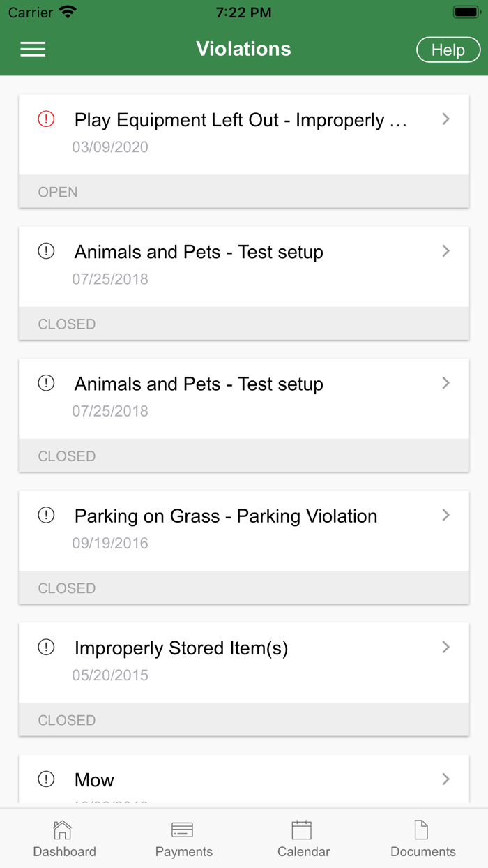Screen dimensions: 488x868
Task: Select the OPEN status bar
Action: pyautogui.click(x=243, y=192)
